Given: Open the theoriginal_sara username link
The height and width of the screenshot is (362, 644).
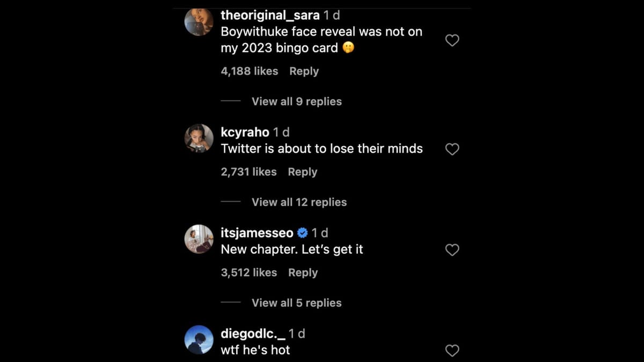Looking at the screenshot, I should point(270,16).
